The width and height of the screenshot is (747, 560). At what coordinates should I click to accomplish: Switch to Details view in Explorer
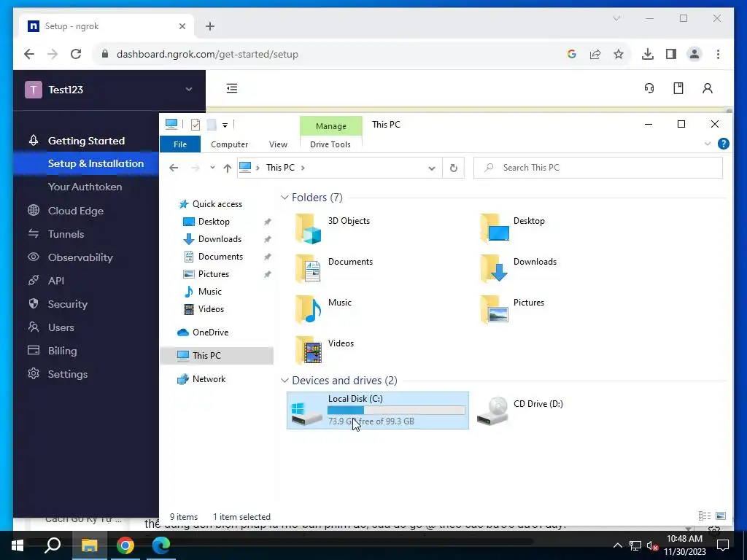(x=704, y=516)
